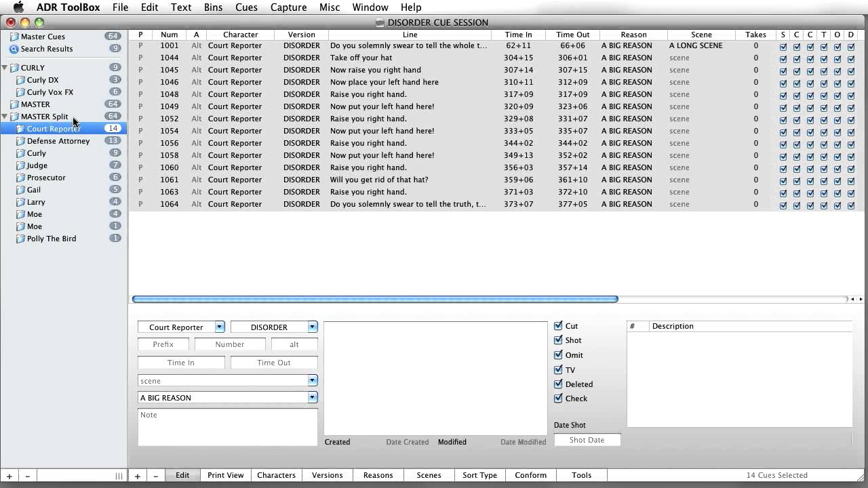868x488 pixels.
Task: Click the Larry bin icon
Action: pyautogui.click(x=20, y=202)
